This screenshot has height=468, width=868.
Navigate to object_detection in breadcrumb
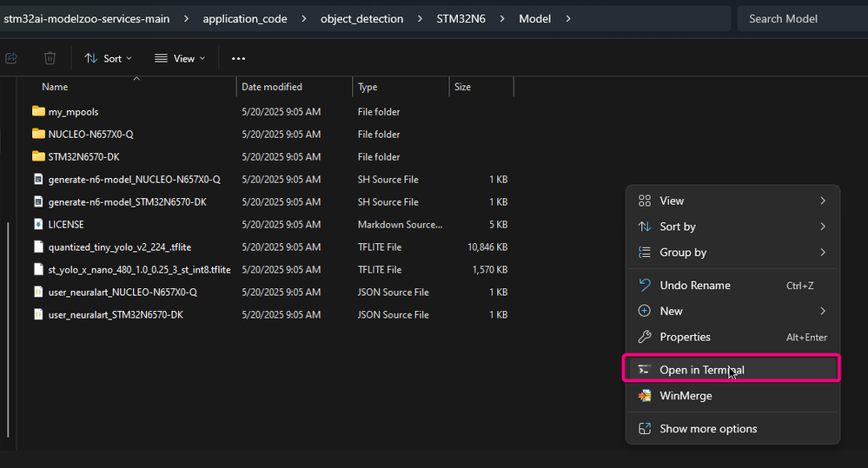[361, 18]
